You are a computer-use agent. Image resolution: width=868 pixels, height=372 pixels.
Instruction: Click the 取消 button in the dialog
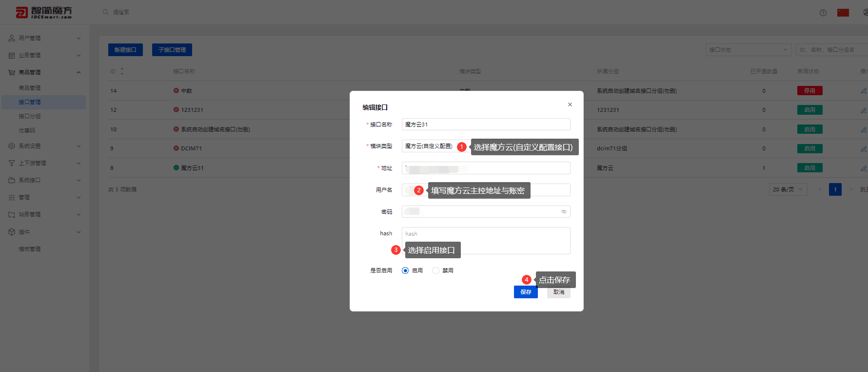tap(559, 292)
